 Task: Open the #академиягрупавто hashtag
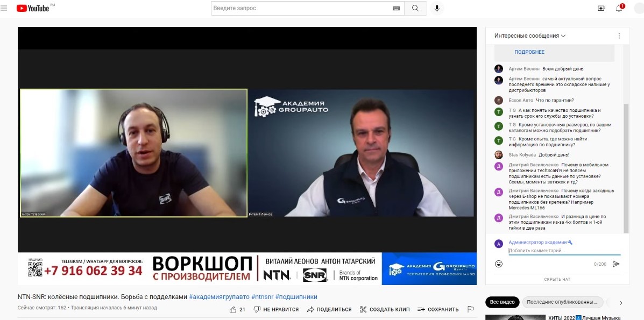pos(219,296)
